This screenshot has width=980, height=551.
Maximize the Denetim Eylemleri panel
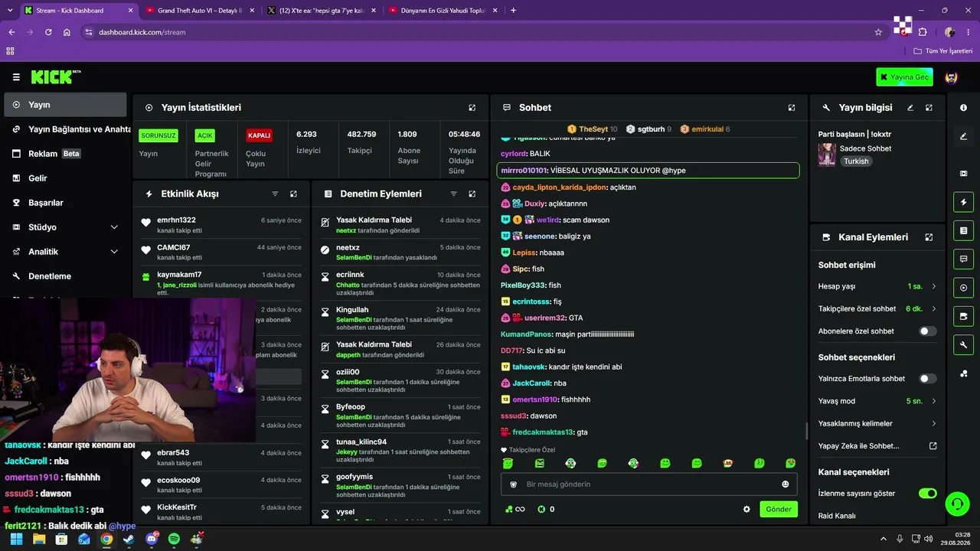point(472,194)
